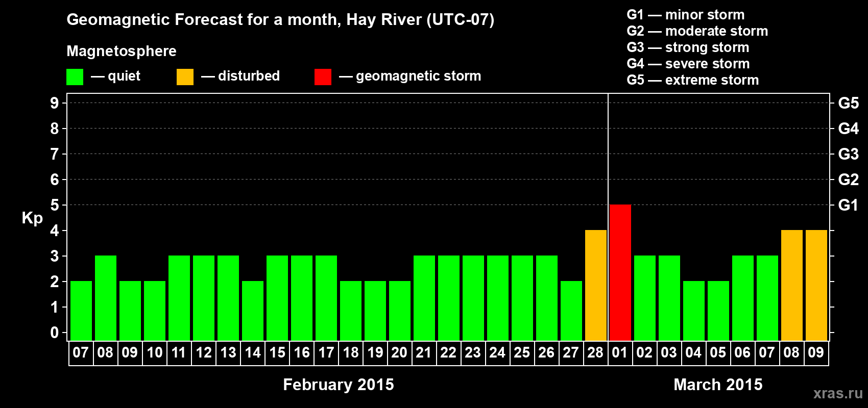
Task: Click the 'G1 — minor storm' legend line
Action: coord(685,15)
